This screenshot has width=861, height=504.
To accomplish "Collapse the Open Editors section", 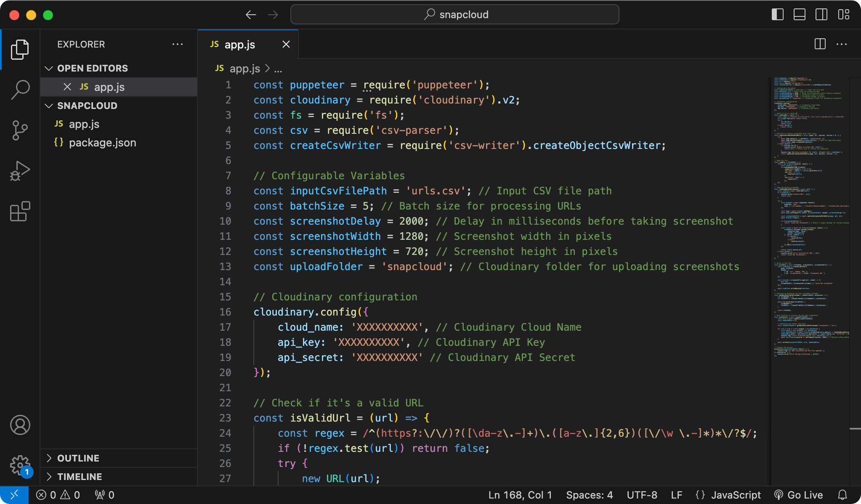I will coord(92,68).
